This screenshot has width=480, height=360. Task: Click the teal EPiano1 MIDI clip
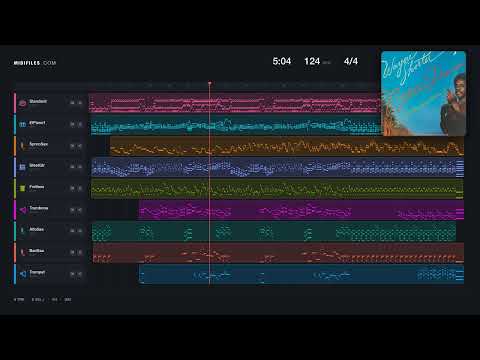click(x=236, y=125)
